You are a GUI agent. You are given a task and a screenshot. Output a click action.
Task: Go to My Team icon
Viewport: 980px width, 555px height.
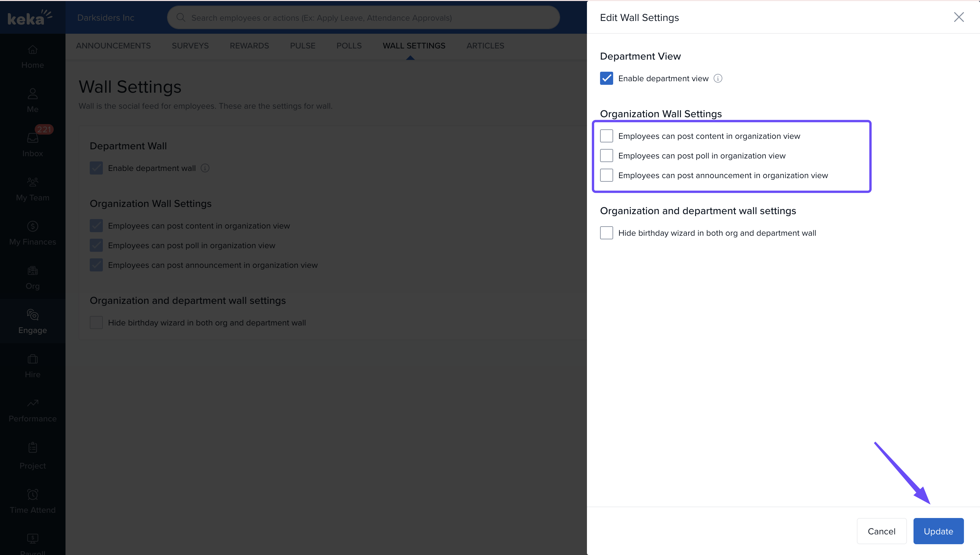(x=32, y=182)
